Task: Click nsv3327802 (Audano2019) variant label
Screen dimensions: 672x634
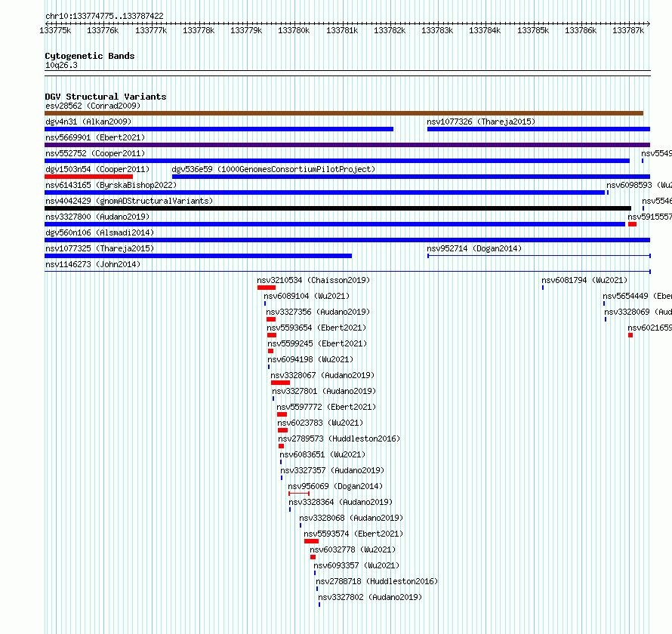Action: click(370, 597)
